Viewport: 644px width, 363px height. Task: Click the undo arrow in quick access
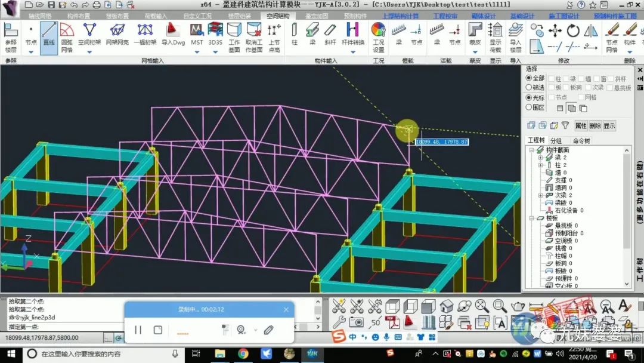[x=74, y=5]
